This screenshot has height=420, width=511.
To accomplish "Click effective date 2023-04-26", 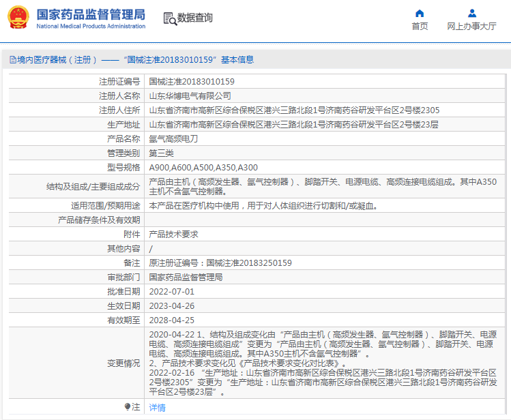I will (x=172, y=306).
